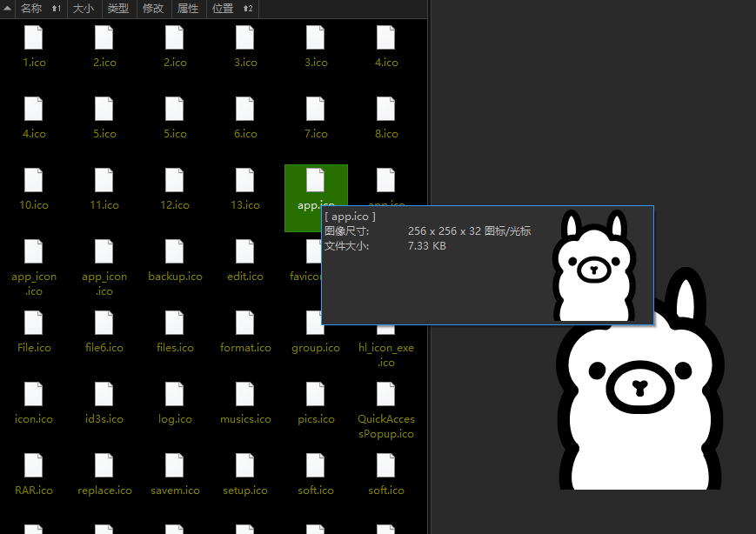The width and height of the screenshot is (756, 534).
Task: Click the 类型 column header
Action: click(x=118, y=9)
